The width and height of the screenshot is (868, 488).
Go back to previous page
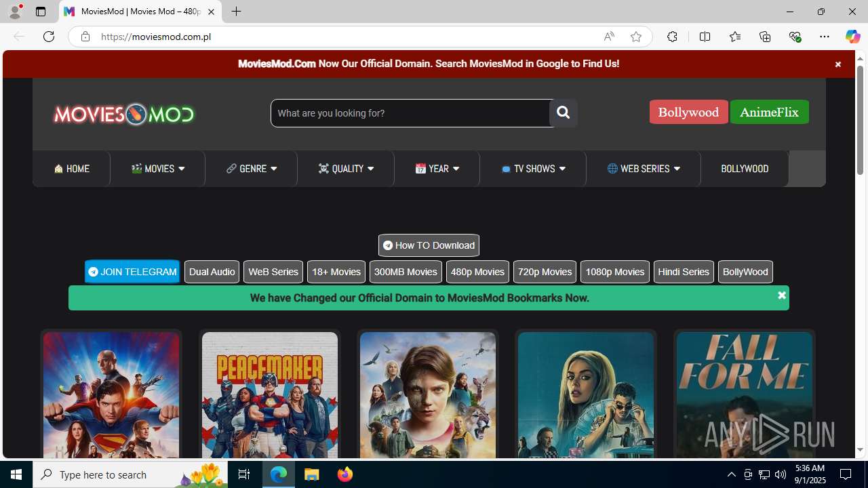point(19,37)
